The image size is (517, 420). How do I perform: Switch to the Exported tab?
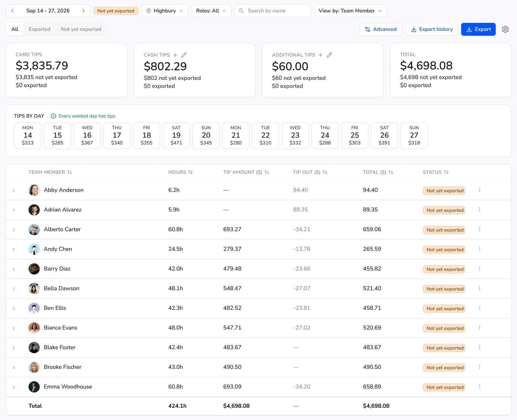pos(39,29)
